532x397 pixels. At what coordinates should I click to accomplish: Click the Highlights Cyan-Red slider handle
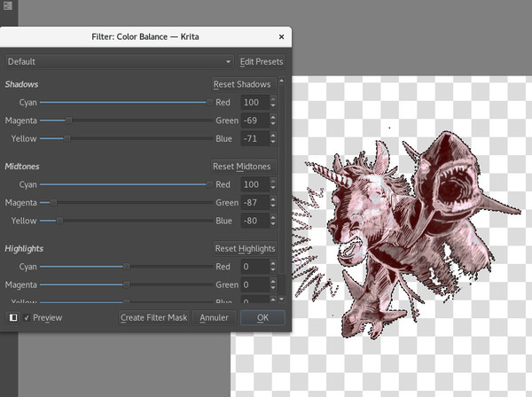click(126, 267)
